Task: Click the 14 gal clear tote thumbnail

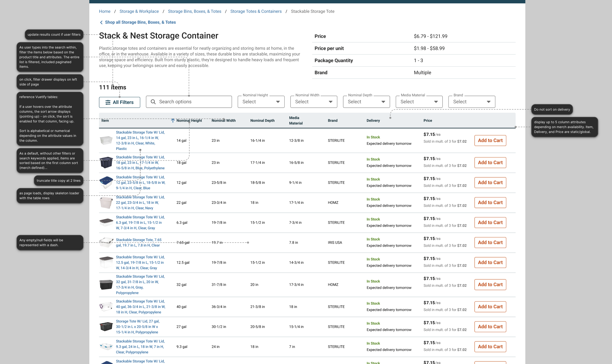Action: click(x=106, y=140)
